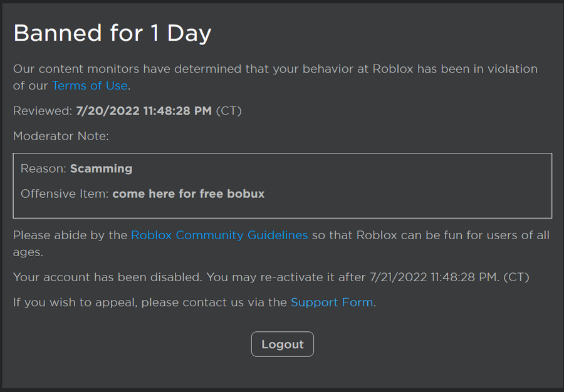
Task: Click the bold word "Scamming"
Action: click(101, 168)
